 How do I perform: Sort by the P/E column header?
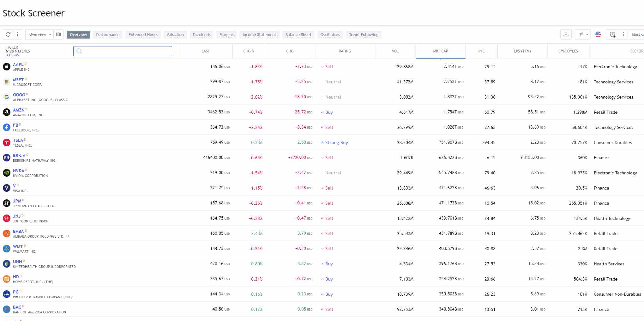481,51
